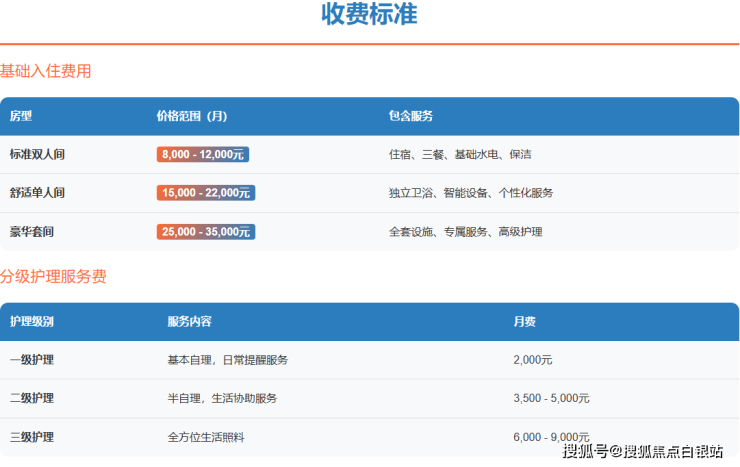Select the 分级护理服务费 section heading
The image size is (740, 467).
coord(53,277)
